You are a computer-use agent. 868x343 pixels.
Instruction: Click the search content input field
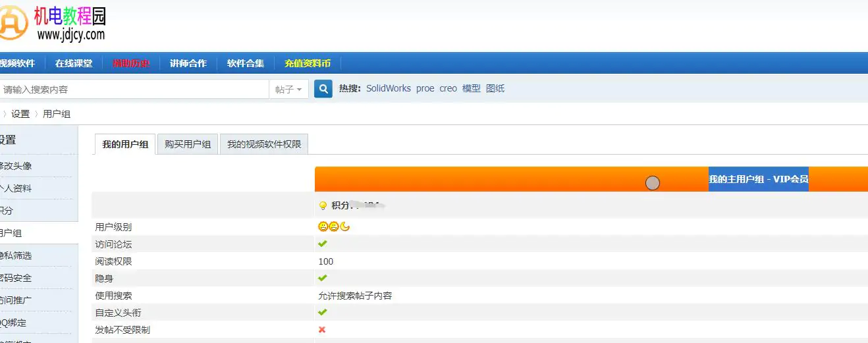pyautogui.click(x=134, y=89)
